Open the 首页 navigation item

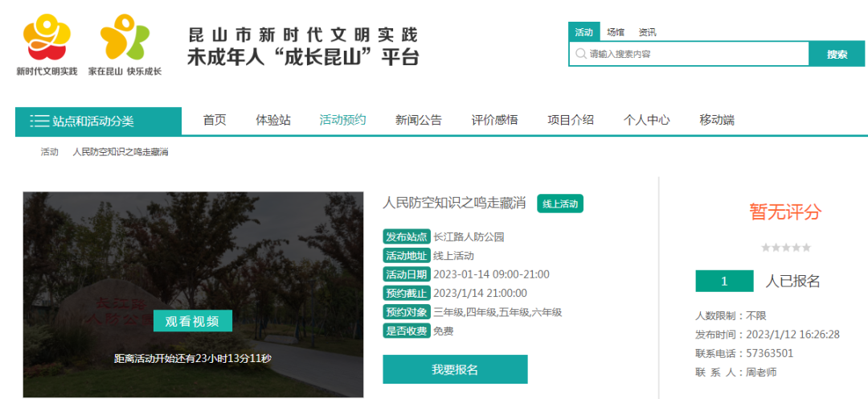click(x=215, y=120)
